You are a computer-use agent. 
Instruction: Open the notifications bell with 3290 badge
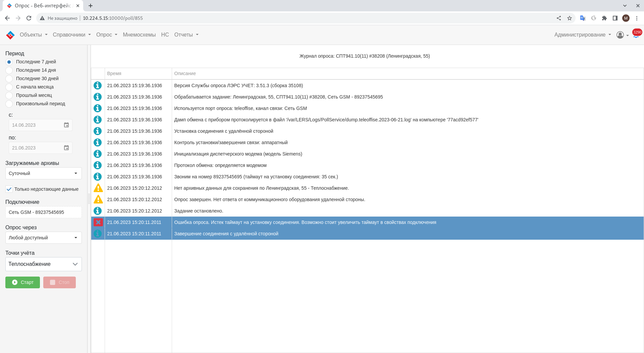point(636,35)
